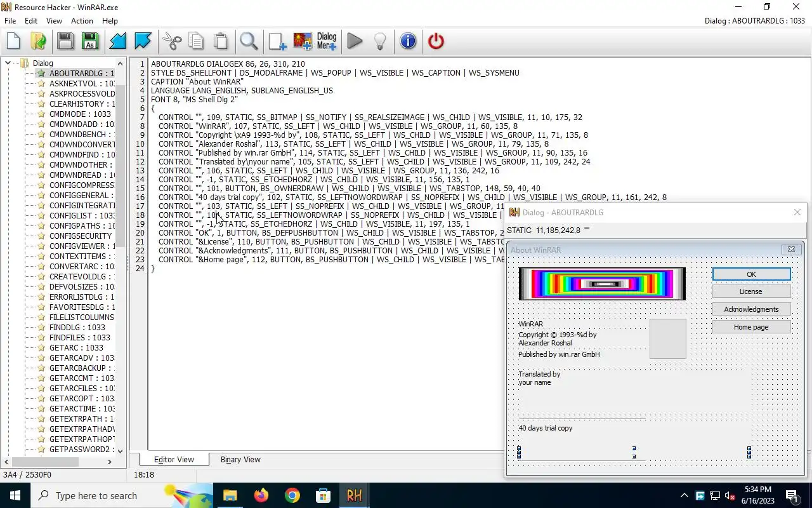Open Firefox from taskbar
Viewport: 812px width, 508px height.
pyautogui.click(x=261, y=495)
